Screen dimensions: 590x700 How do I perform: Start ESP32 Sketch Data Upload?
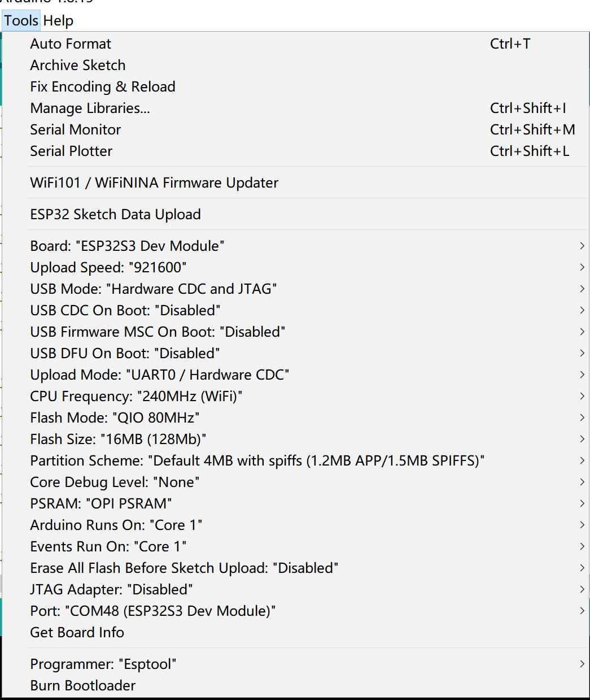(295, 214)
